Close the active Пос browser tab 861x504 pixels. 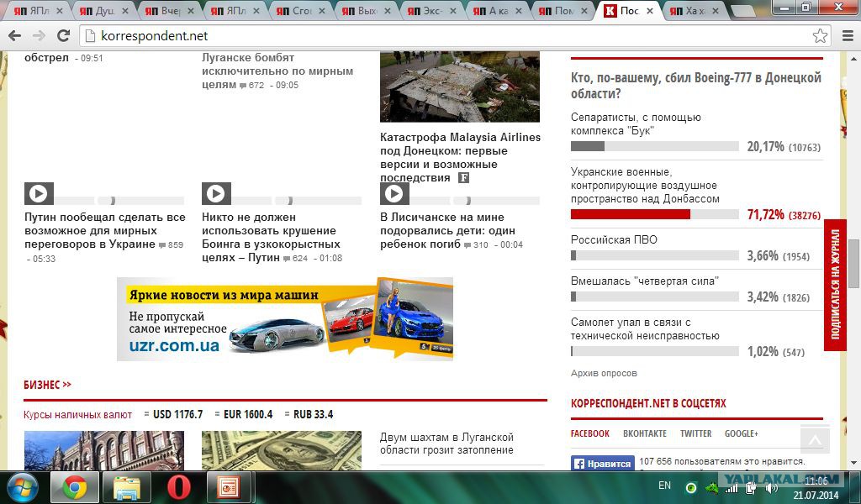click(x=650, y=10)
